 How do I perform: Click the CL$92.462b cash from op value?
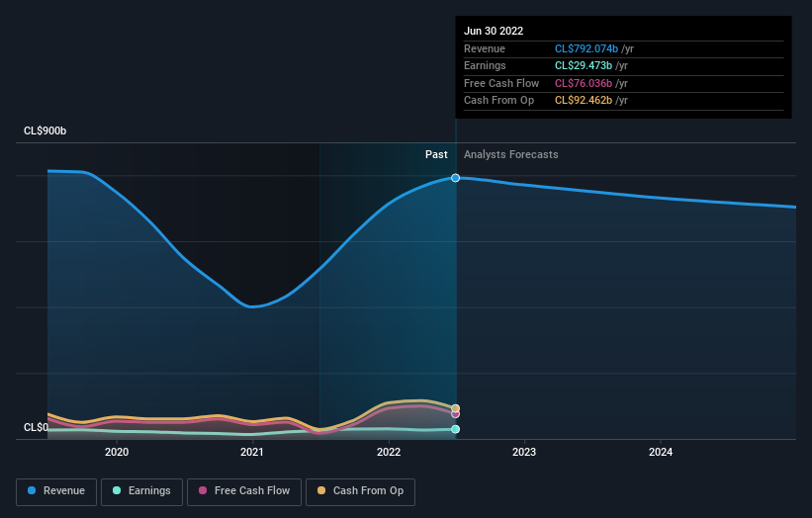(584, 101)
